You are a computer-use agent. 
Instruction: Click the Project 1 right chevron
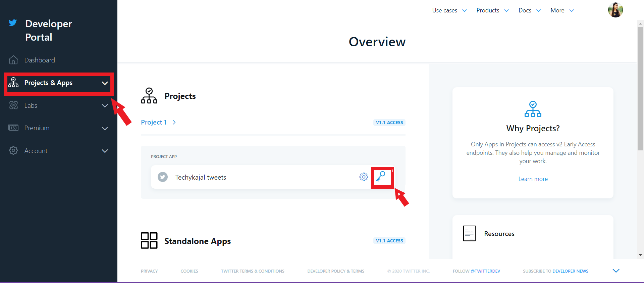point(174,122)
